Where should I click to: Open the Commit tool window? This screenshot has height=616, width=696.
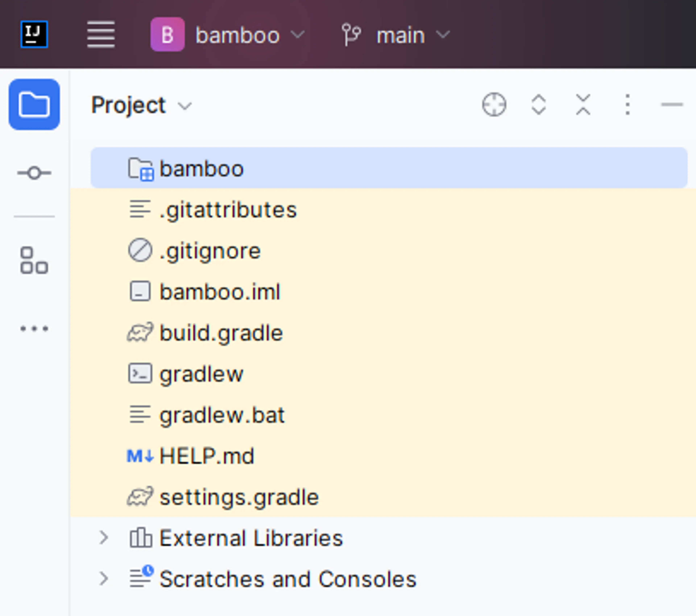(34, 173)
